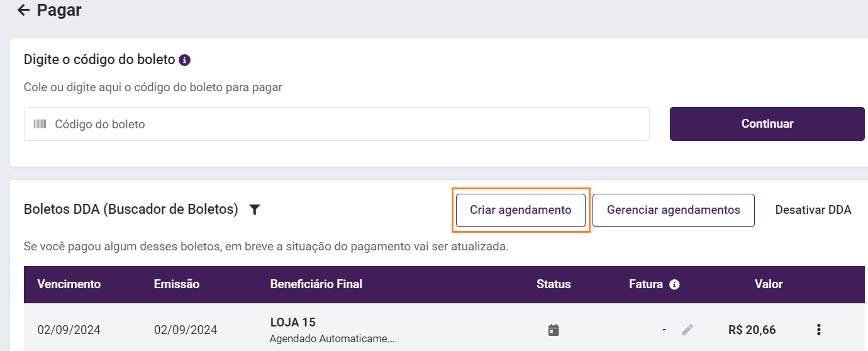Click the Desativar DDA link
868x351 pixels.
(813, 210)
